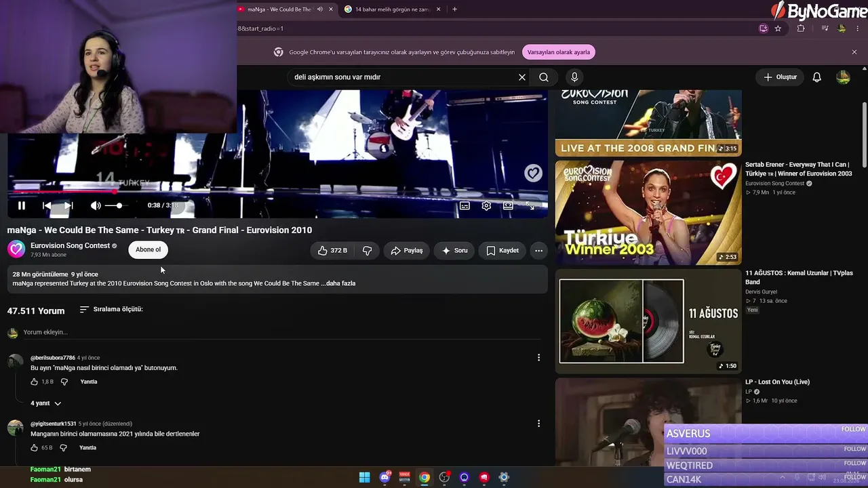Open the Sertab Erener Winner 2003 thumbnail
This screenshot has width=868, height=488.
click(648, 213)
